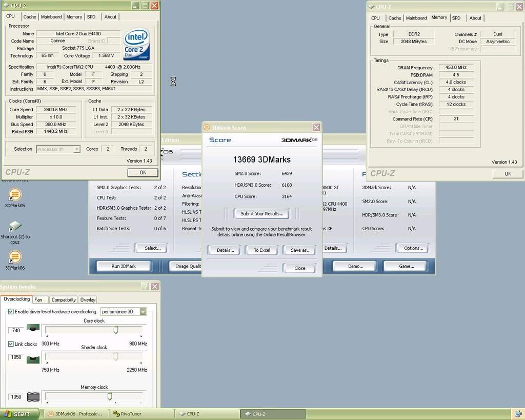525x420 pixels.
Task: Switch to Mainboard tab in left CPU-Z
Action: pos(51,17)
